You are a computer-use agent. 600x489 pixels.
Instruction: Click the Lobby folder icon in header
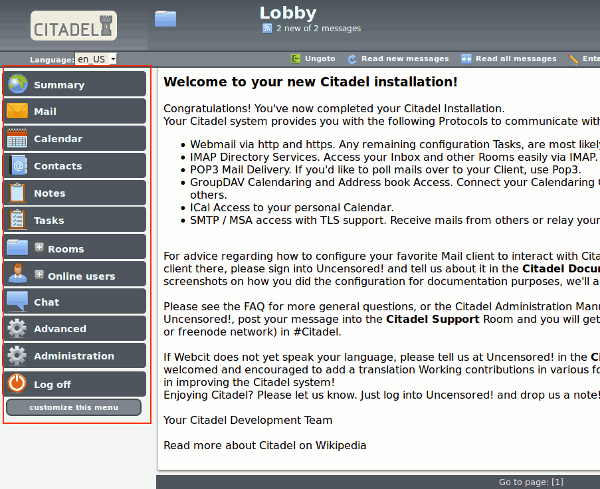click(x=165, y=18)
